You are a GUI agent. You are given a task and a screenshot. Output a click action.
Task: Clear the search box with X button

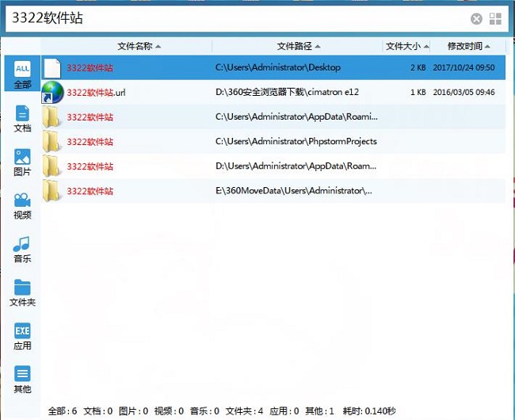point(476,19)
